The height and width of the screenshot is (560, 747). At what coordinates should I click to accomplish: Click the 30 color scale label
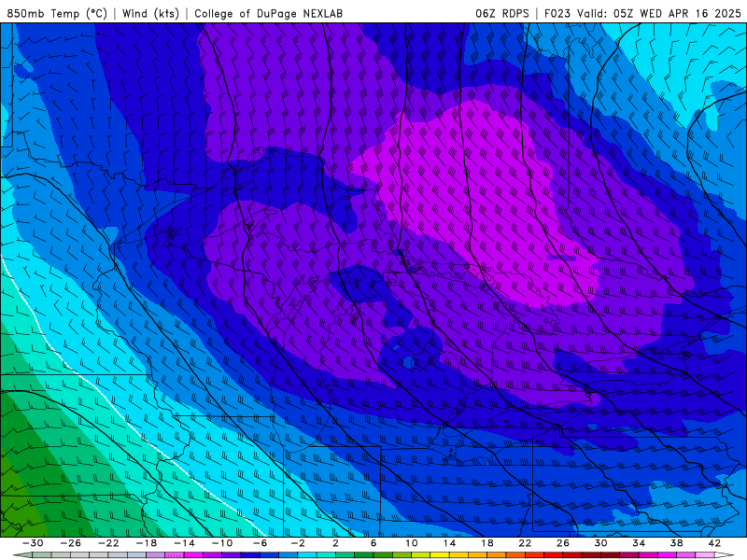tap(600, 543)
